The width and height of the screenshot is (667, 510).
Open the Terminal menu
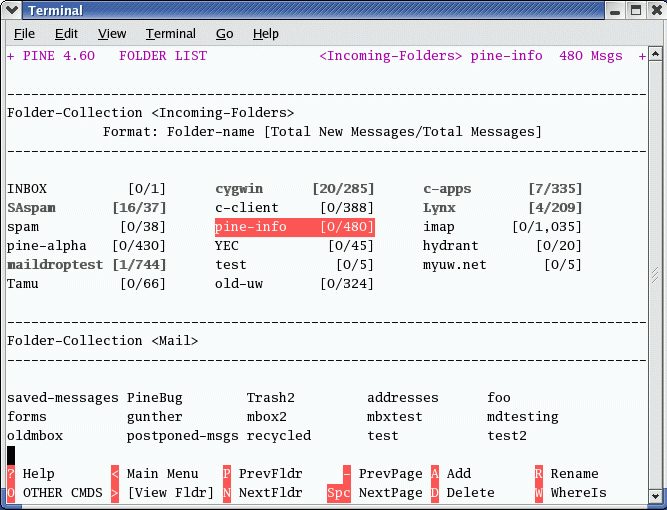coord(171,34)
